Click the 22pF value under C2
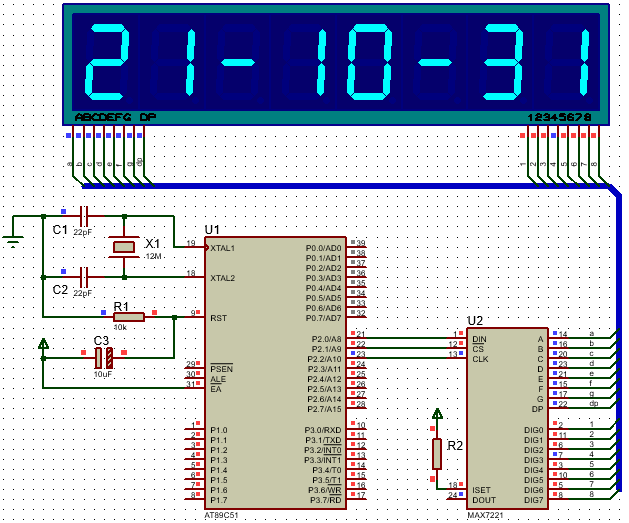The width and height of the screenshot is (629, 523). pos(83,293)
